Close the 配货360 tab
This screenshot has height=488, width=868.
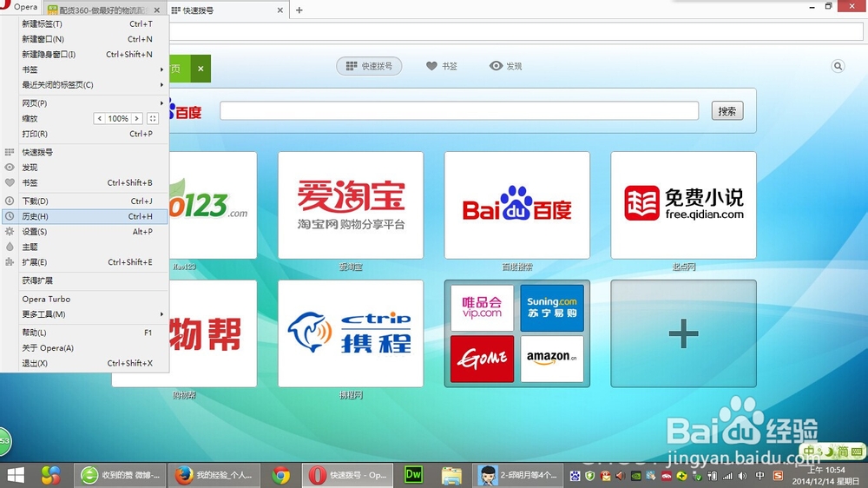coord(157,10)
